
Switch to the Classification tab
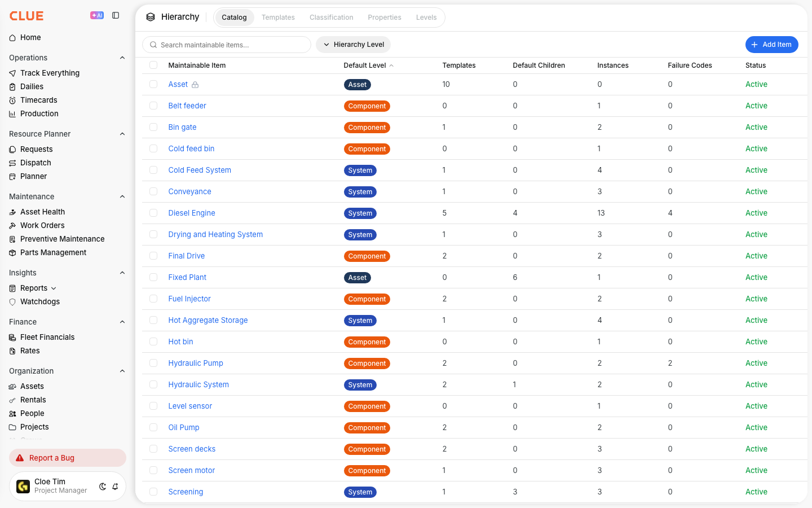coord(332,17)
